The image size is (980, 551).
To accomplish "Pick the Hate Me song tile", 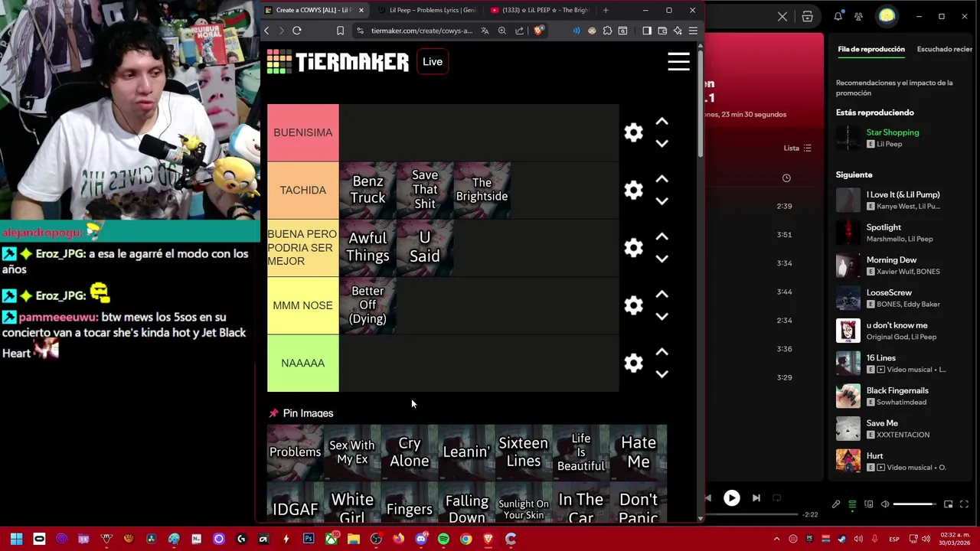I will (639, 452).
